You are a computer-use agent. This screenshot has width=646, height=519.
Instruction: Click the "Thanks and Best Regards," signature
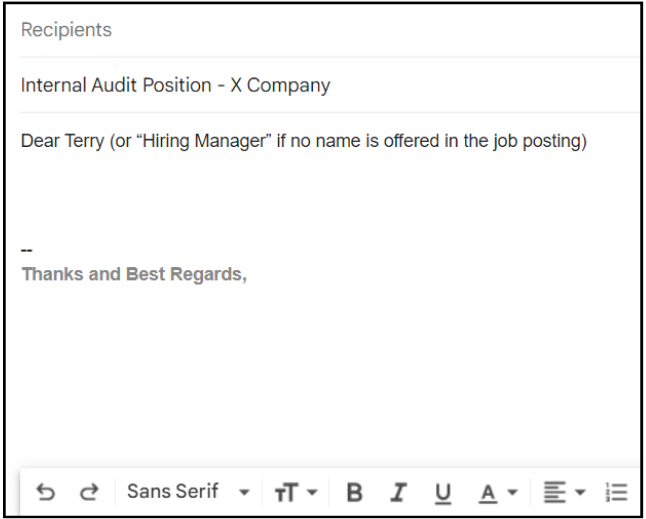134,273
